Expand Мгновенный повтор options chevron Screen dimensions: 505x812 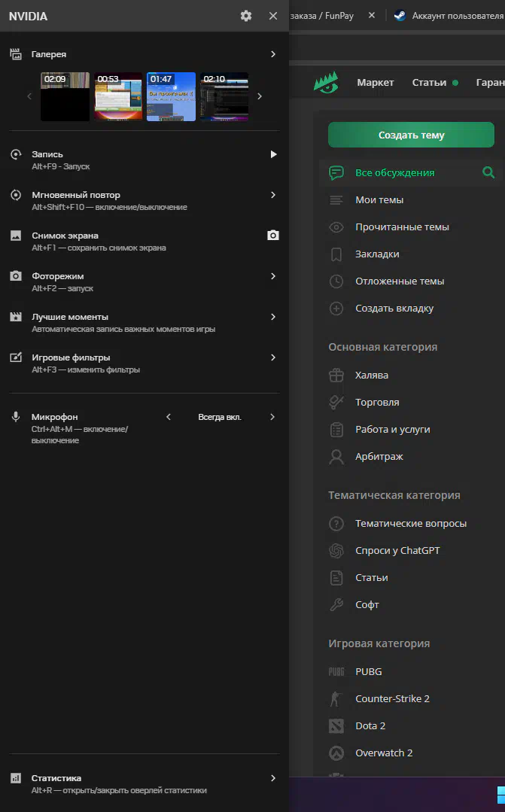click(273, 195)
